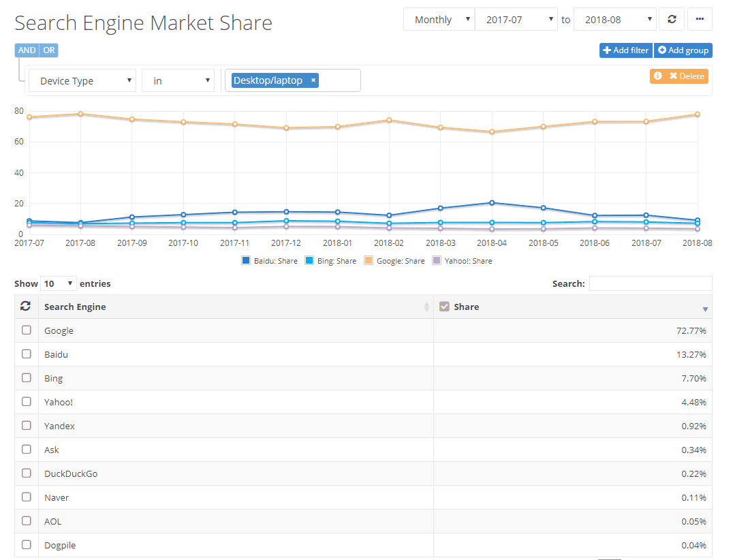Check the DuckDuckGo row checkbox

pos(27,473)
